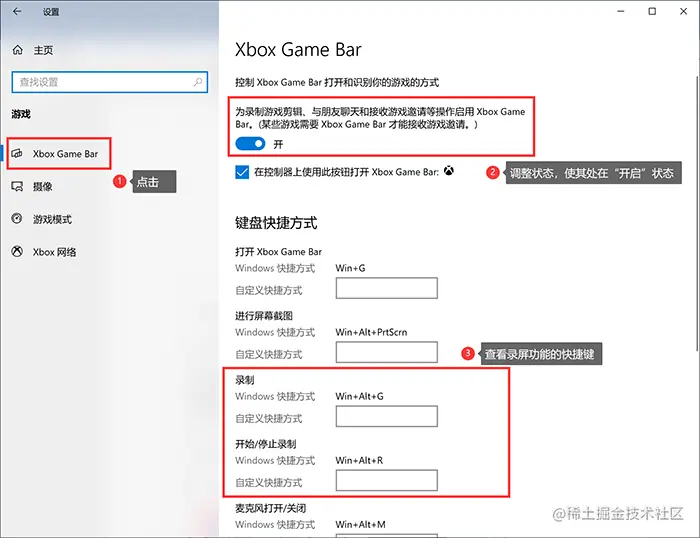
Task: Go back with the arrow icon
Action: click(17, 12)
